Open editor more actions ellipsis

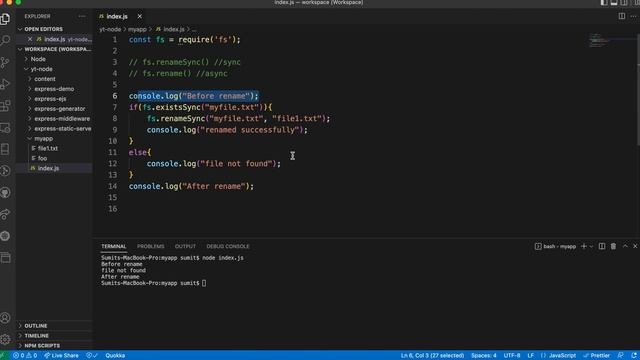coord(633,16)
